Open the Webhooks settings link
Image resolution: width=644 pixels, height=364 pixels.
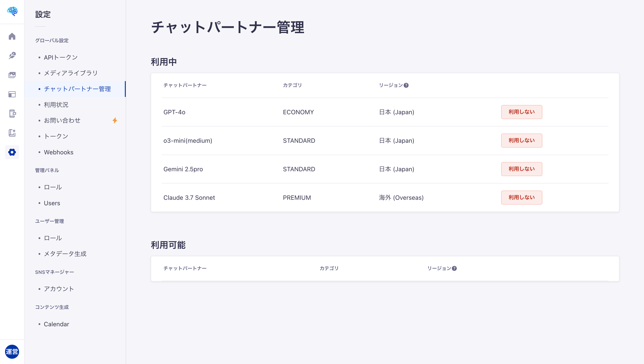[58, 152]
